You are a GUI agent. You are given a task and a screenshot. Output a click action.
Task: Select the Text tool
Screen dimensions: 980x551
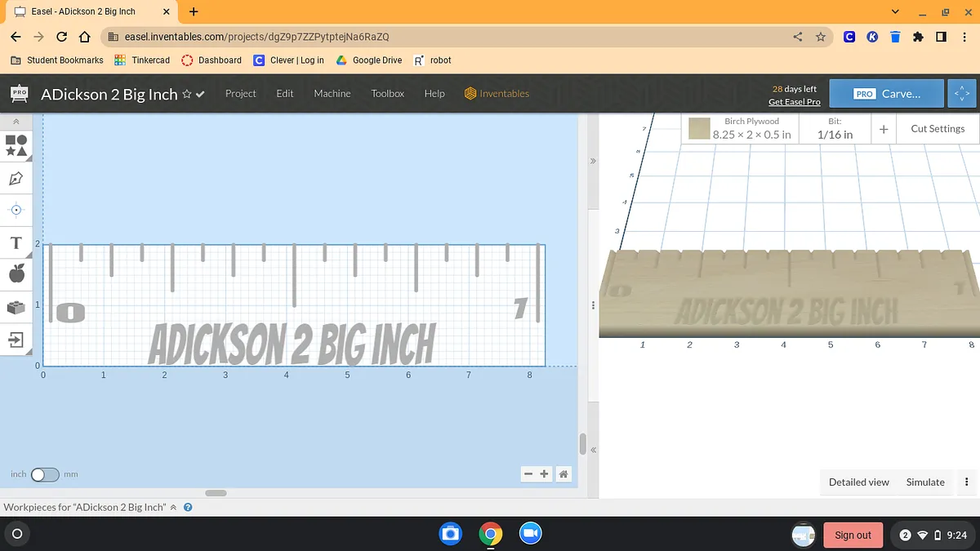pos(16,243)
